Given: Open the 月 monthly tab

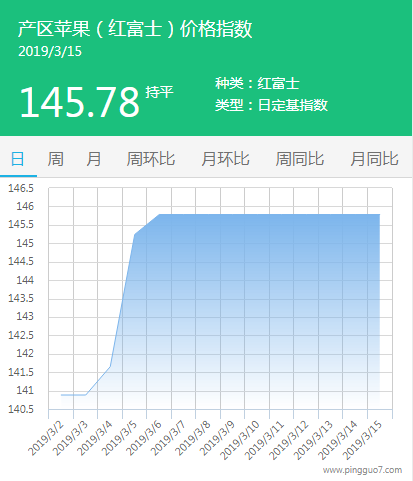Looking at the screenshot, I should tap(94, 159).
